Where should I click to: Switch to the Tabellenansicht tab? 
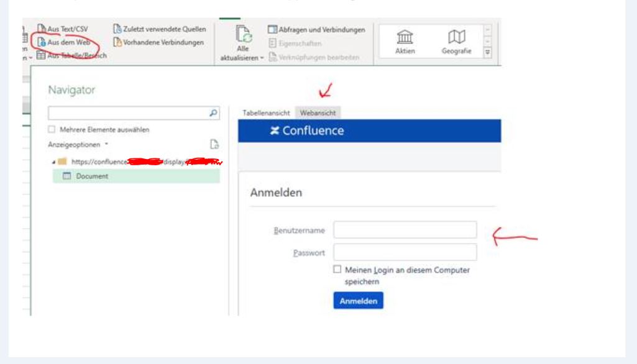(266, 113)
